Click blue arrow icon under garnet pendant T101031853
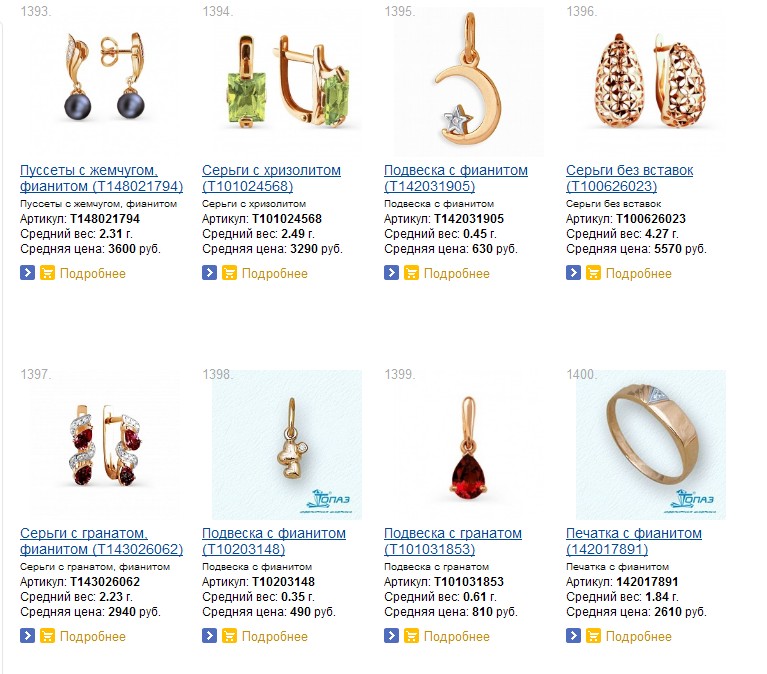Viewport: 767px width, 674px height. click(391, 635)
